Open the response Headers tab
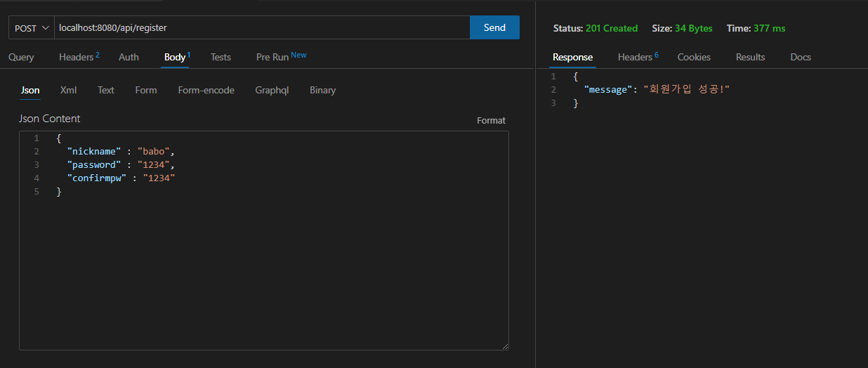This screenshot has width=868, height=368. [x=638, y=57]
